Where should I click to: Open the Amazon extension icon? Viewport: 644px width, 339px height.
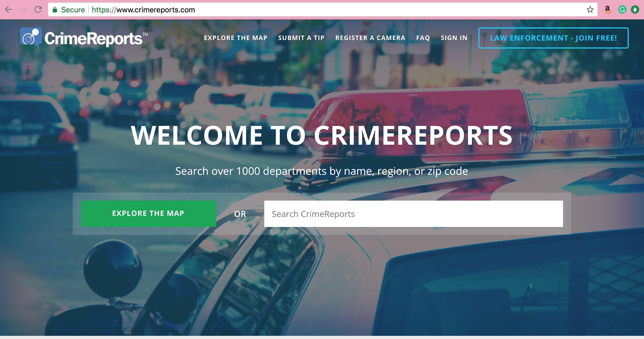(x=608, y=10)
